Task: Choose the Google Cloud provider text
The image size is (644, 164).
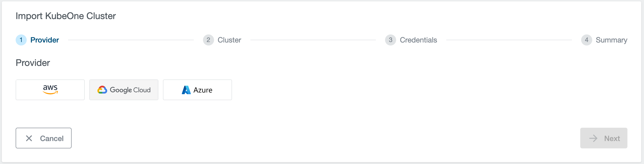Action: point(130,90)
